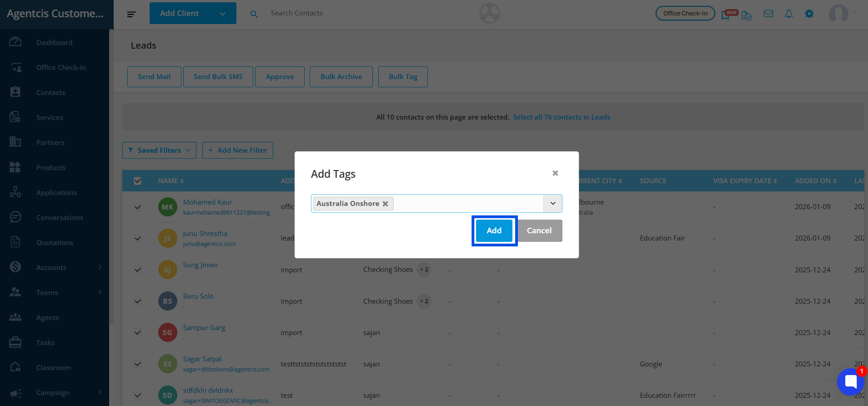Select all 76 contacts in Leads link
The image size is (868, 406).
pyautogui.click(x=562, y=117)
